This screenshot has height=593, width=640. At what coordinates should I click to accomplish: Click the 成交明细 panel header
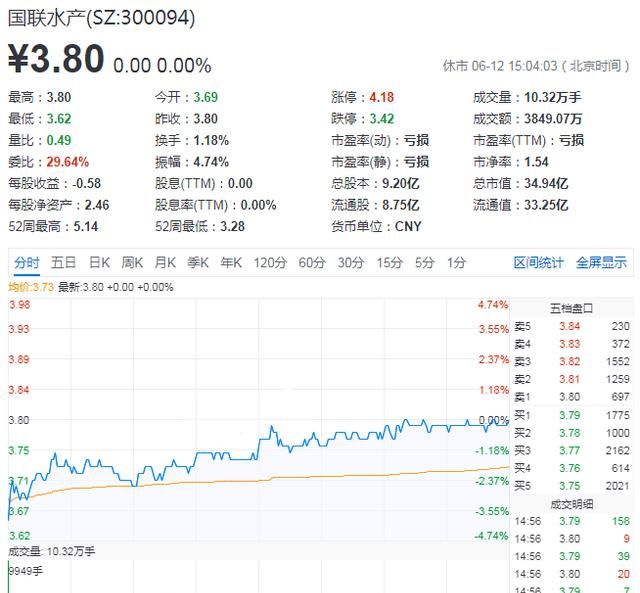(x=571, y=505)
